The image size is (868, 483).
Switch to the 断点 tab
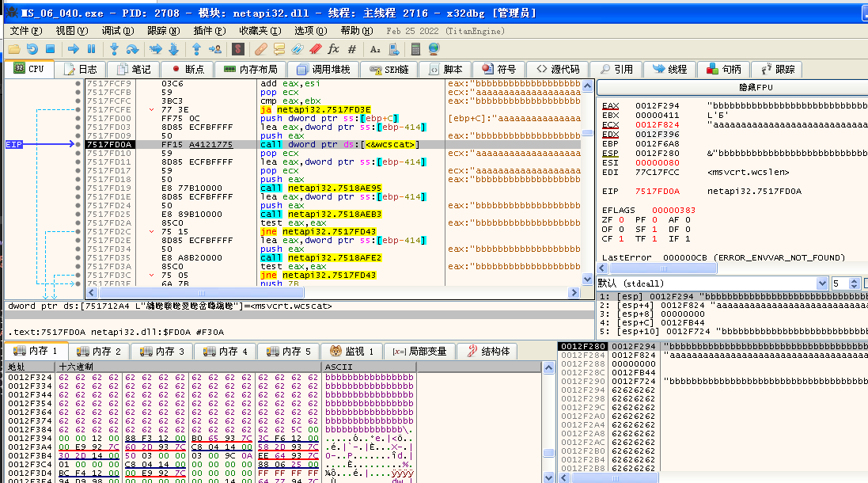coord(188,70)
